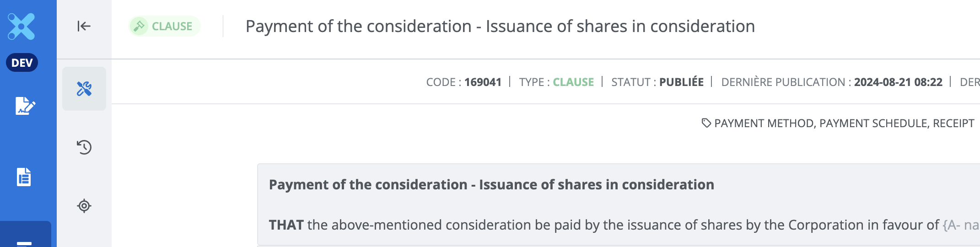980x247 pixels.
Task: Select the PAYMENT METHOD tag
Action: pyautogui.click(x=764, y=123)
